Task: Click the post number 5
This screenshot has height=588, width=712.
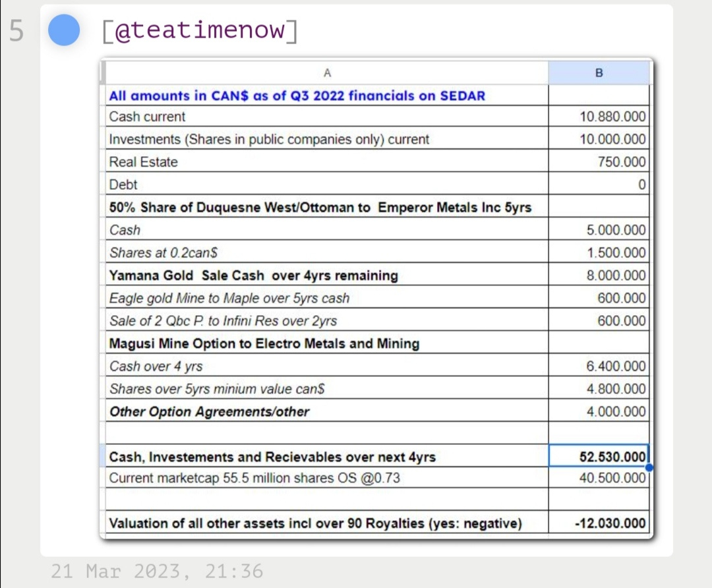Action: pos(16,31)
